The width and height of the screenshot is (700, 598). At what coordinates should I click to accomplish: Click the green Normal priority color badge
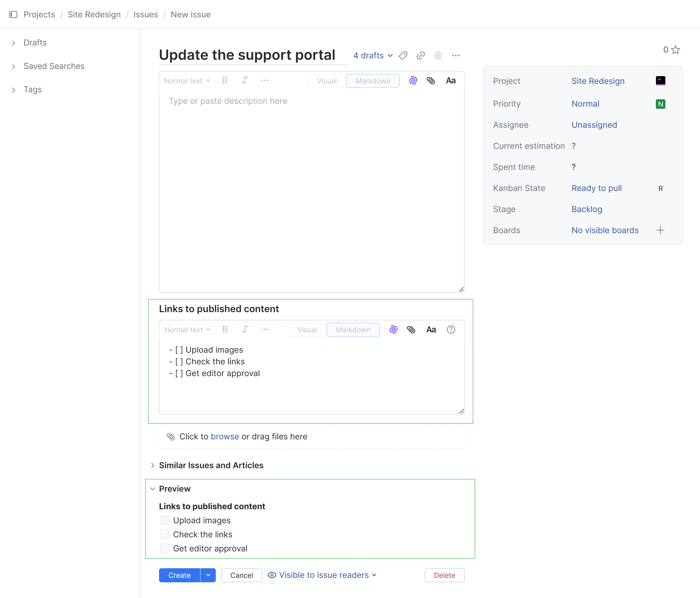[660, 104]
